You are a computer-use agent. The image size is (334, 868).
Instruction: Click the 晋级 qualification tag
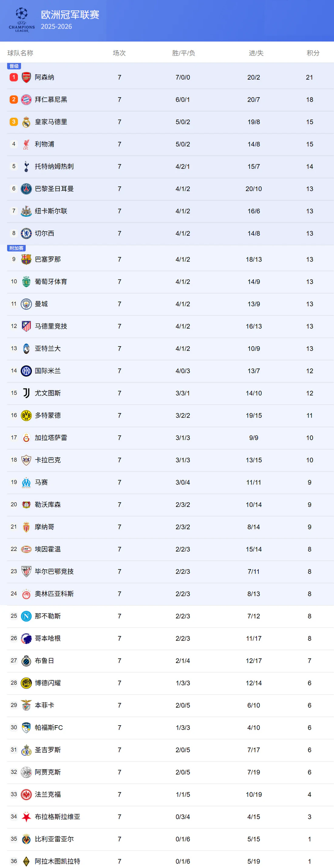click(14, 66)
